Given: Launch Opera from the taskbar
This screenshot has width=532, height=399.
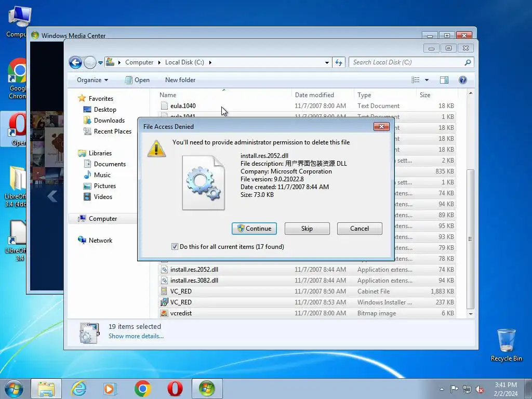Looking at the screenshot, I should click(175, 389).
